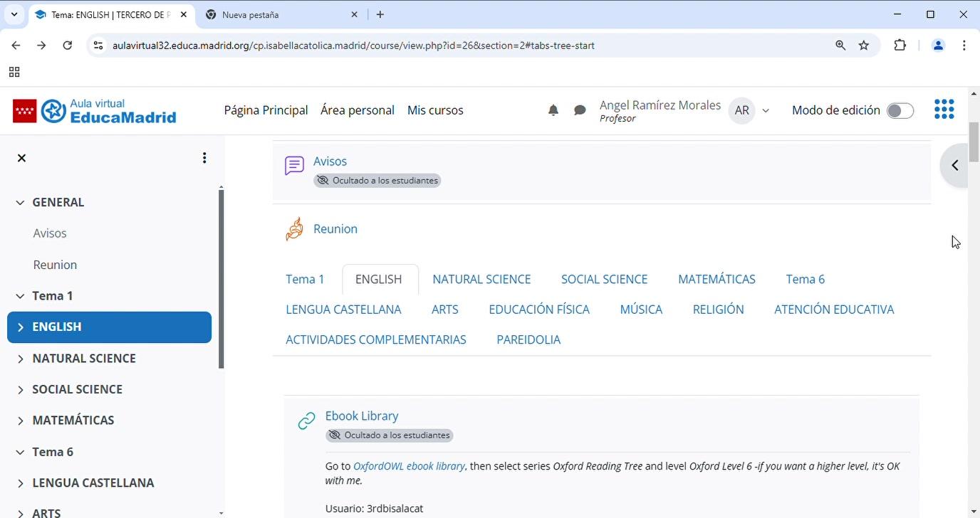
Task: Open the Tema 6 tab
Action: (806, 280)
